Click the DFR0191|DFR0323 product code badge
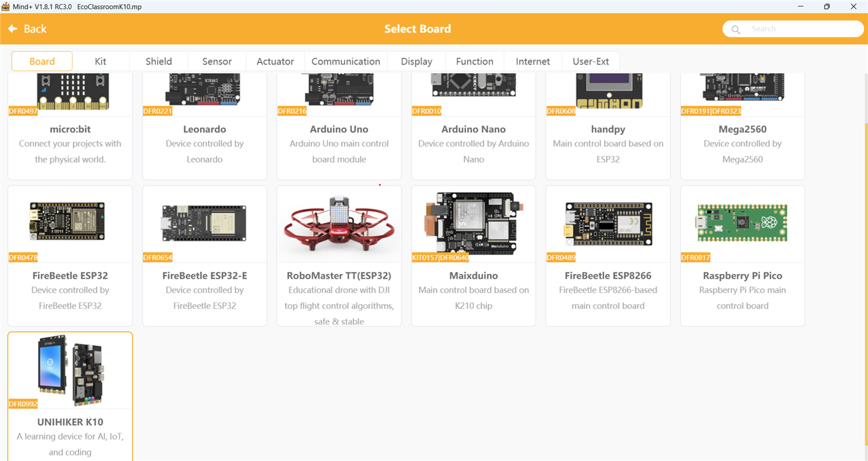 click(711, 111)
